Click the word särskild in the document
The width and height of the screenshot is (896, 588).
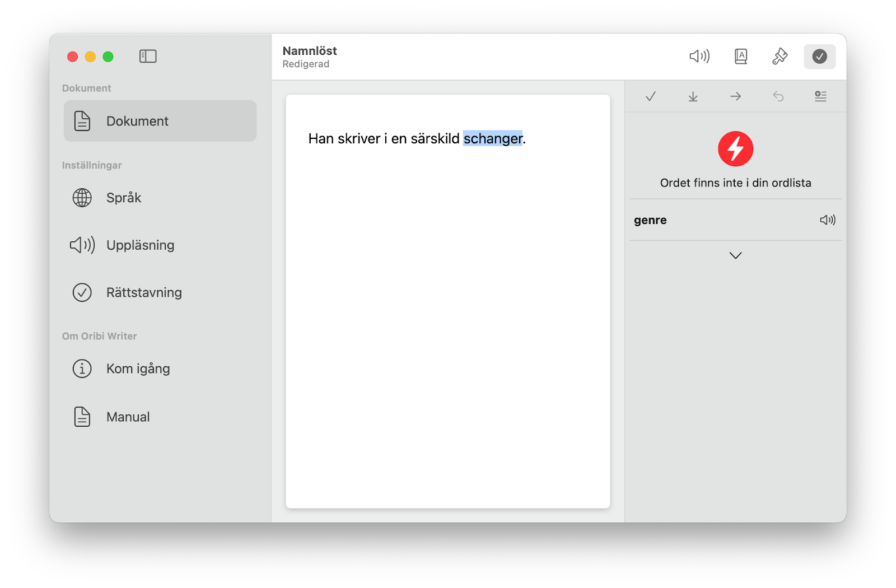tap(435, 139)
